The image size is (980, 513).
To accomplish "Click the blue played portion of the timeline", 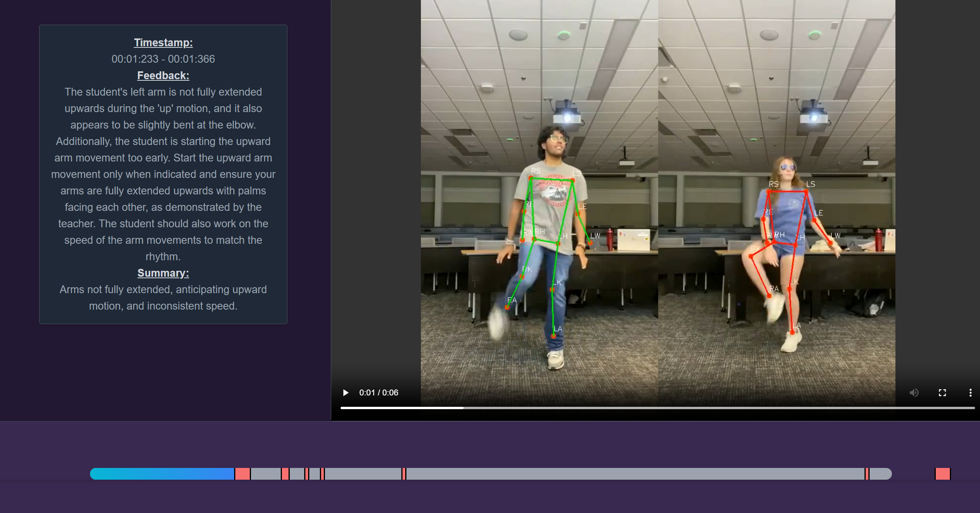I will point(162,474).
